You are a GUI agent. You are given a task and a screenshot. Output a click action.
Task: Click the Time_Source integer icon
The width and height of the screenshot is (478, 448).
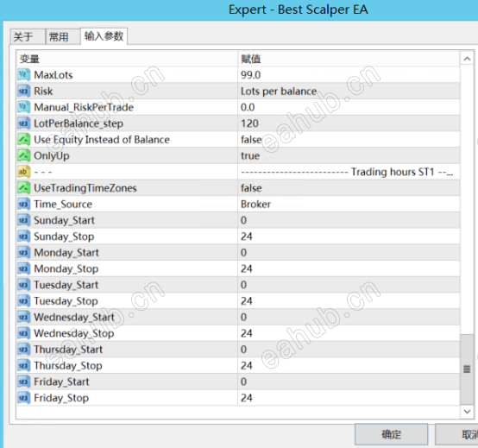[x=24, y=205]
